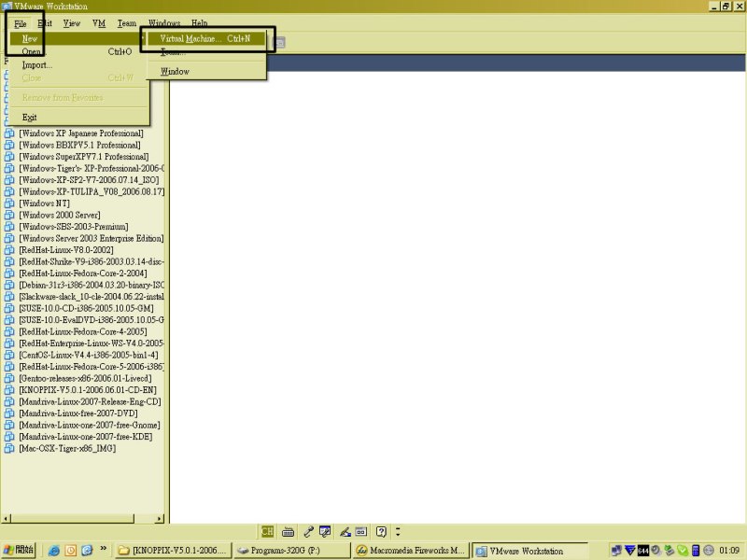Click favorites list scroll-right arrow
Viewport: 747px width, 560px height.
pos(159,518)
